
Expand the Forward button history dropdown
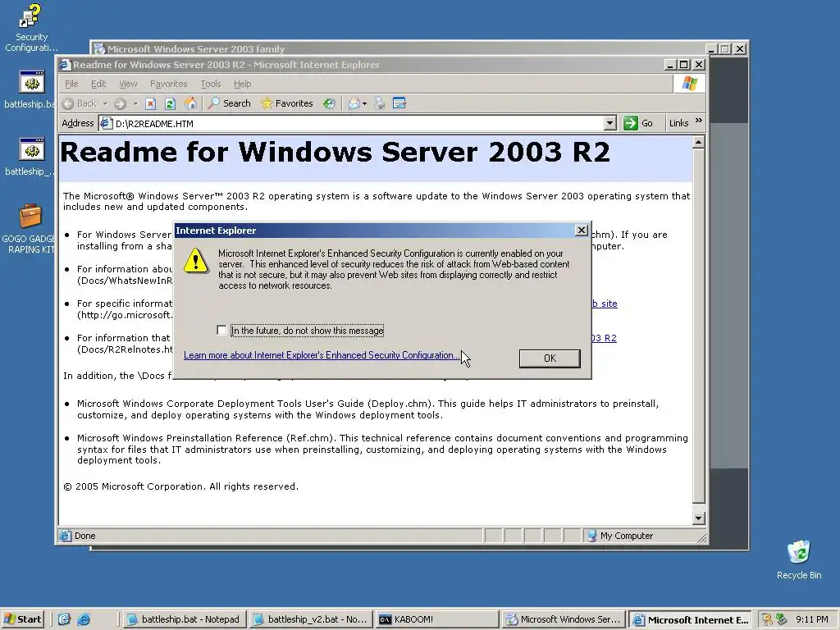135,103
